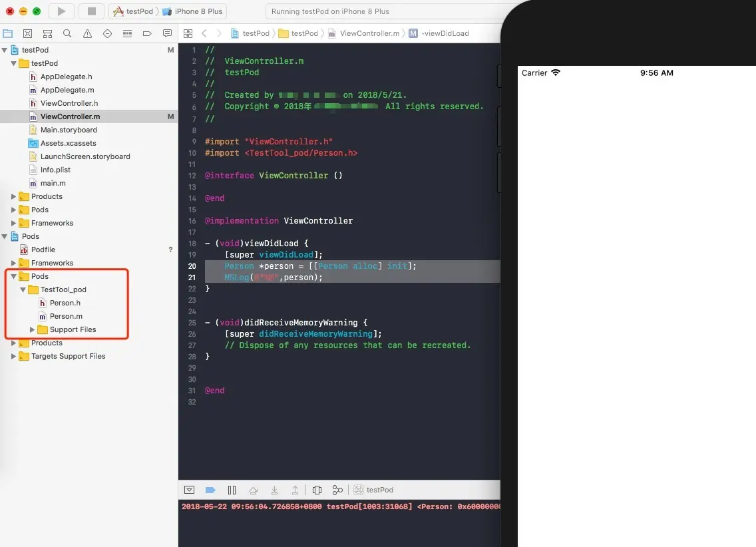Image resolution: width=756 pixels, height=547 pixels.
Task: Collapse the testPod project root
Action: tap(5, 50)
